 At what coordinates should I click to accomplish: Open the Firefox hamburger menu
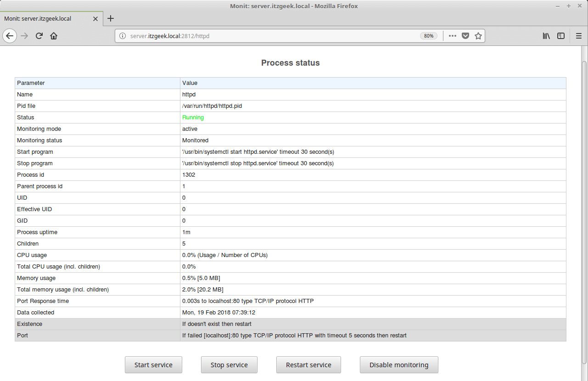pyautogui.click(x=579, y=36)
